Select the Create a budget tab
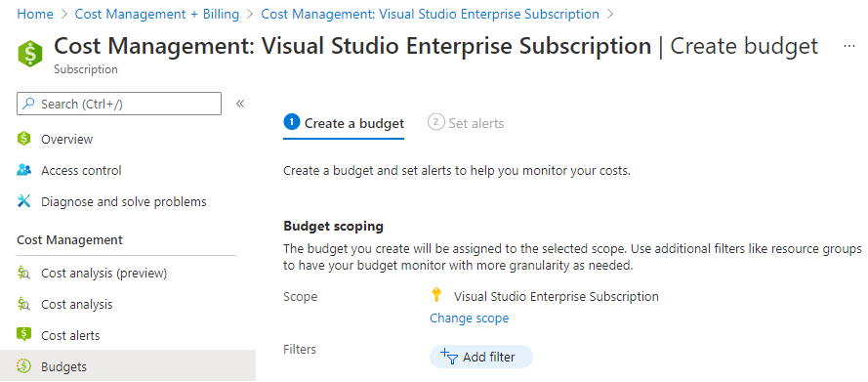 pyautogui.click(x=344, y=123)
